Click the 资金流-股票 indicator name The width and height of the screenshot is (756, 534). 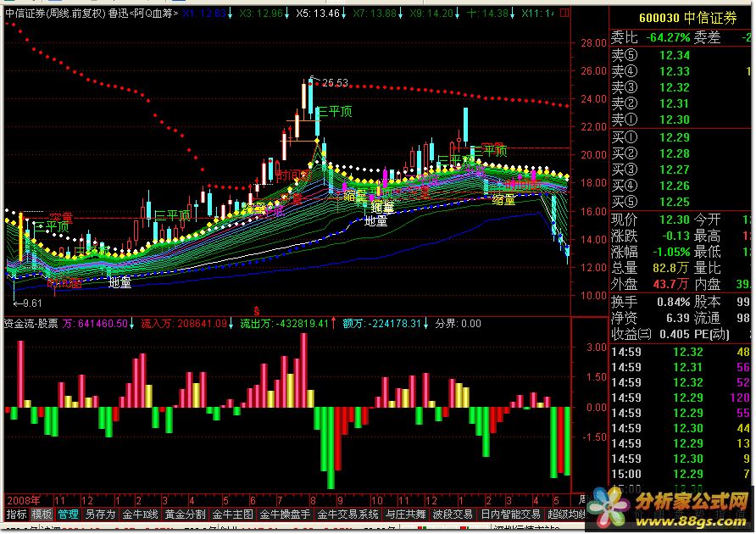(x=31, y=323)
